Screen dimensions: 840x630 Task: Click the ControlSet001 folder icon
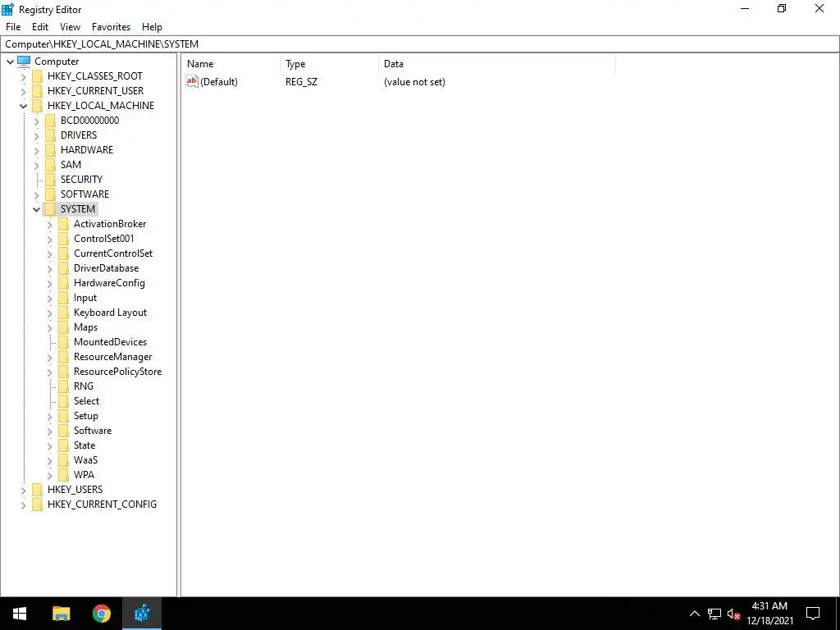click(64, 239)
